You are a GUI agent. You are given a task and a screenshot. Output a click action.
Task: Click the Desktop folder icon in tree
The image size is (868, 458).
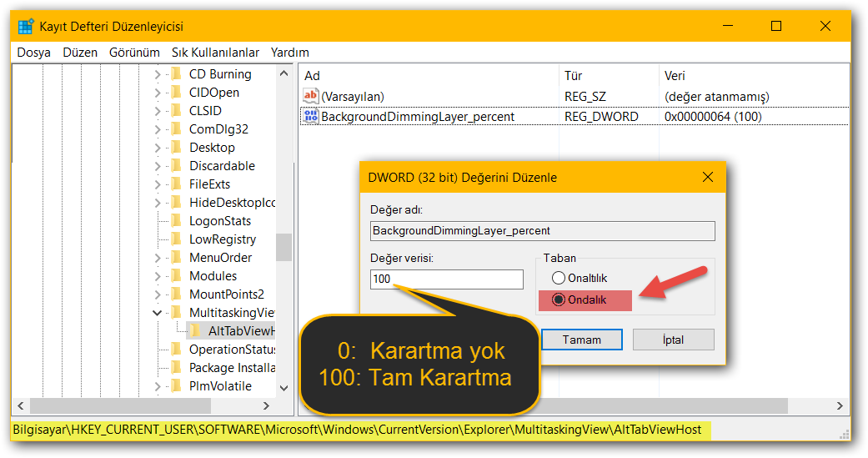tap(177, 147)
